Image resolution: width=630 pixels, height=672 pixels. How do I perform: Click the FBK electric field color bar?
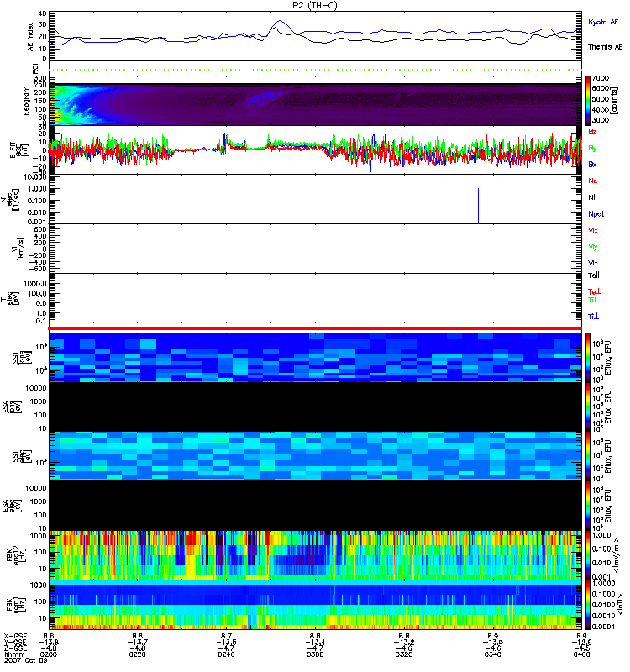587,555
